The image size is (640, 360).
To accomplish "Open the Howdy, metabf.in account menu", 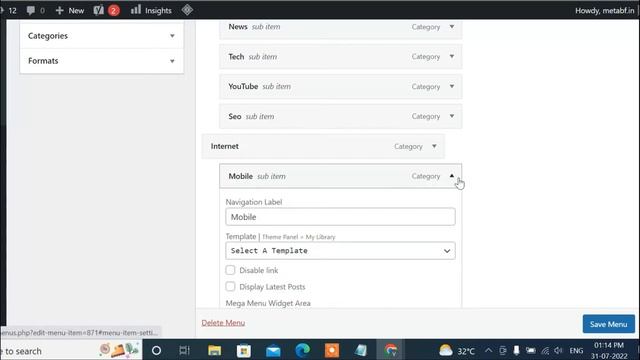I will (604, 10).
